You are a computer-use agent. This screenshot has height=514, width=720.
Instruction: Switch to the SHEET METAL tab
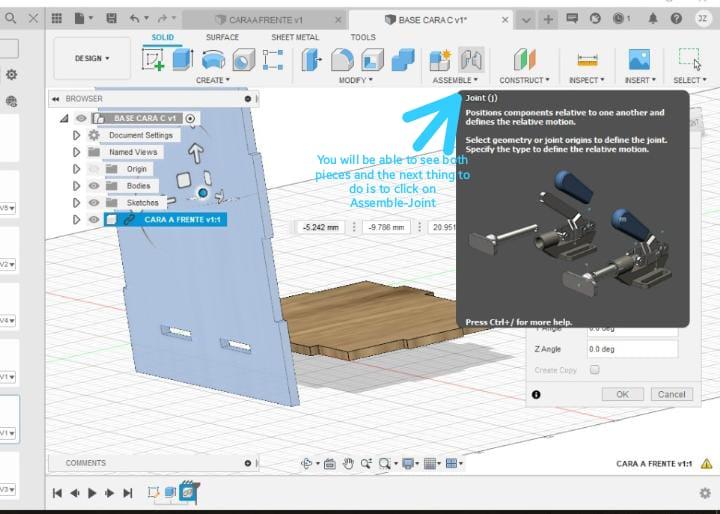click(295, 37)
